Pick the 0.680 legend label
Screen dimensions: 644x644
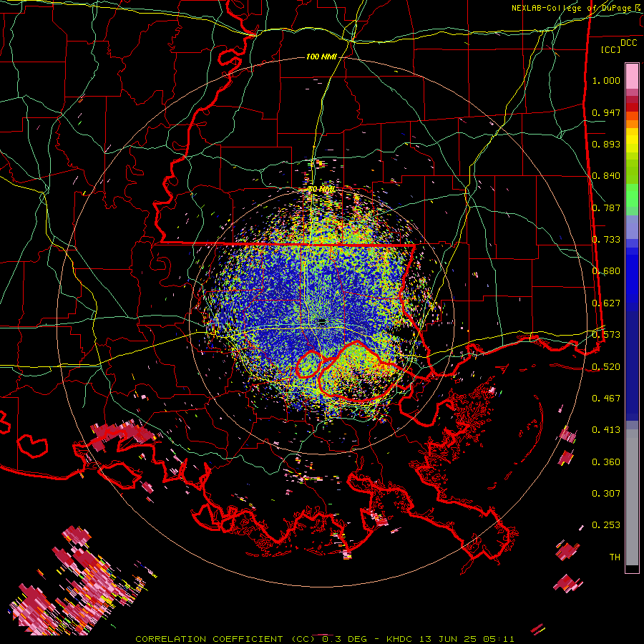coord(606,271)
